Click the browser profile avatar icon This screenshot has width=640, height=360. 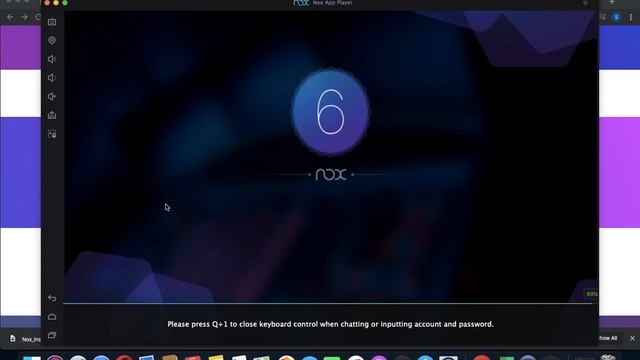(616, 17)
